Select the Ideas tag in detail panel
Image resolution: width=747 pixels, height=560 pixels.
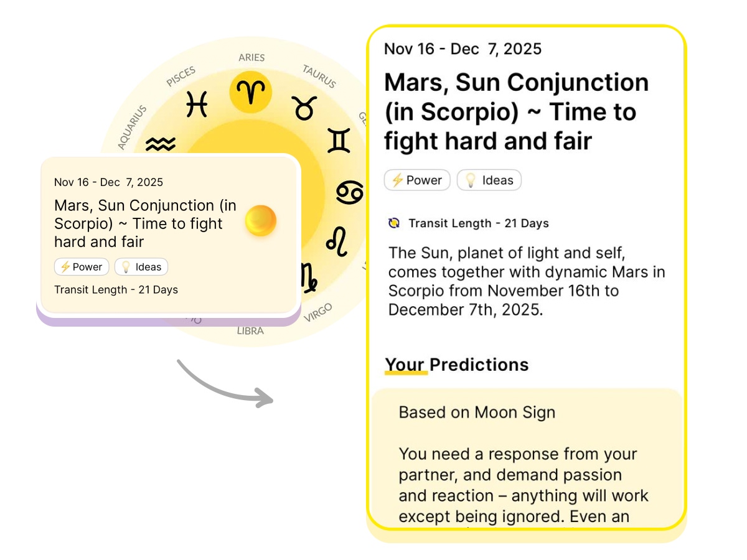(x=489, y=180)
